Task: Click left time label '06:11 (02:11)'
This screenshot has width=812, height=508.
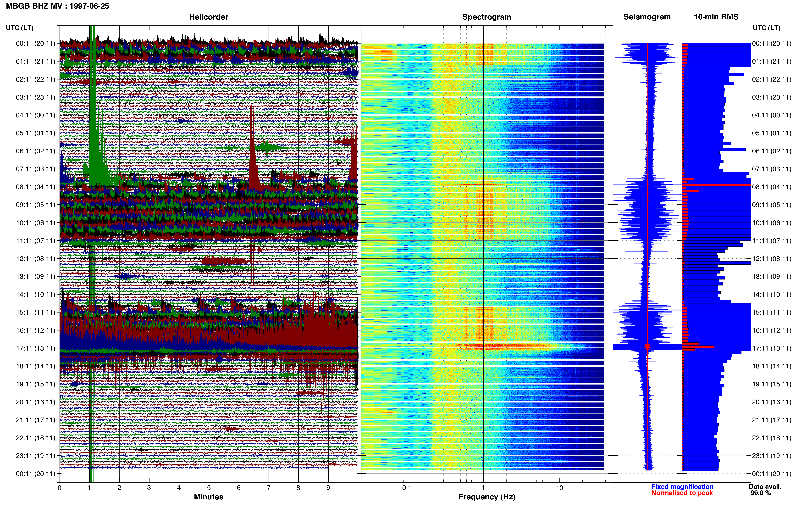Action: click(35, 151)
